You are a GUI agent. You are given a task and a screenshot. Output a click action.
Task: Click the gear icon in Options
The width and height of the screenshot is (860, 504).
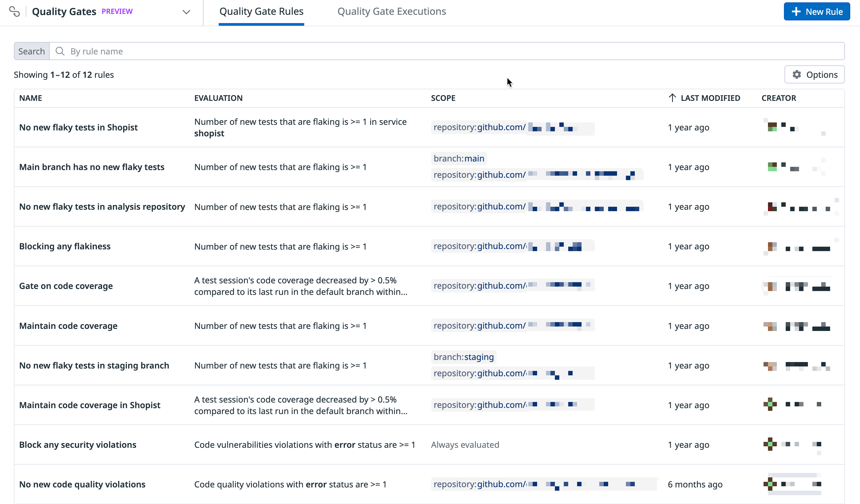click(x=797, y=75)
